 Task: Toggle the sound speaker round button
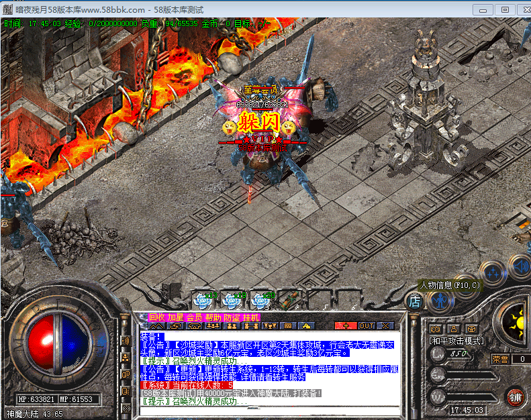pos(521,268)
